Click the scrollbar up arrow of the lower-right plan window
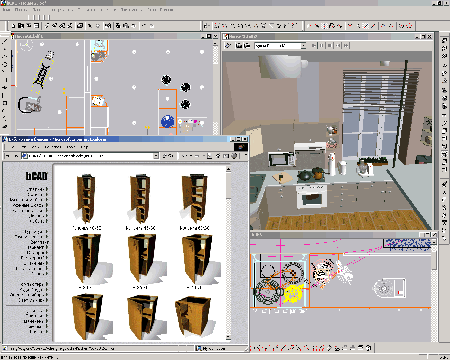Viewport: 450px width, 360px height. pyautogui.click(x=434, y=241)
